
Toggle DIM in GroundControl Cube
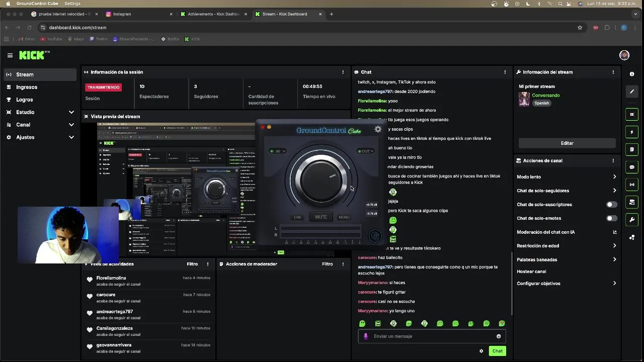point(297,217)
